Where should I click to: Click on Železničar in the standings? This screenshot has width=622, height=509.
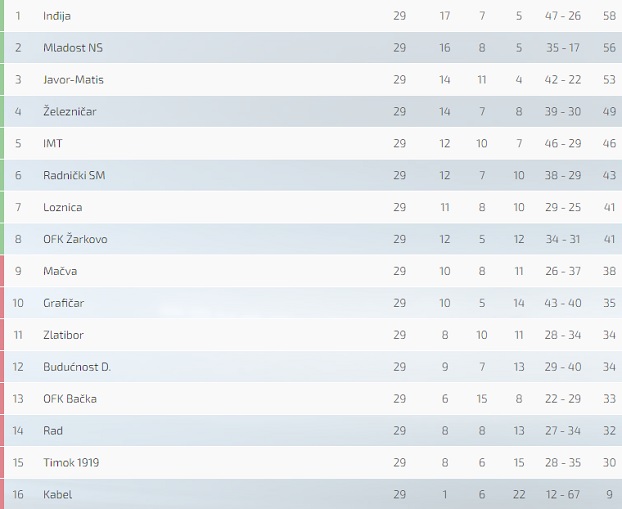[69, 111]
